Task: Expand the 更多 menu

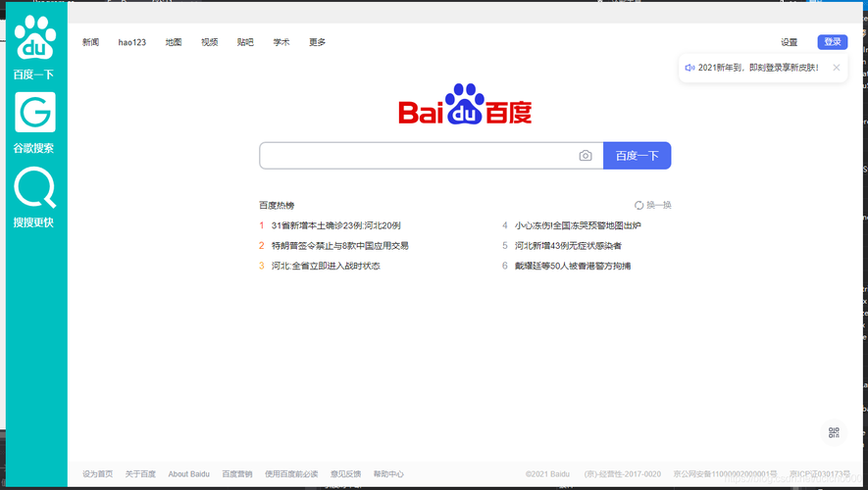Action: click(x=317, y=42)
